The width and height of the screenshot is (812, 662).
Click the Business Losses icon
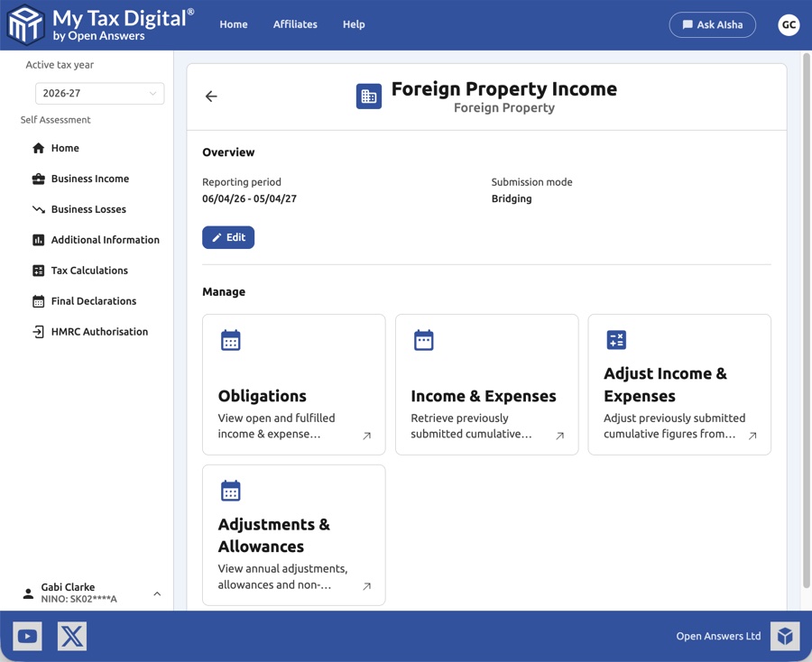pos(38,209)
